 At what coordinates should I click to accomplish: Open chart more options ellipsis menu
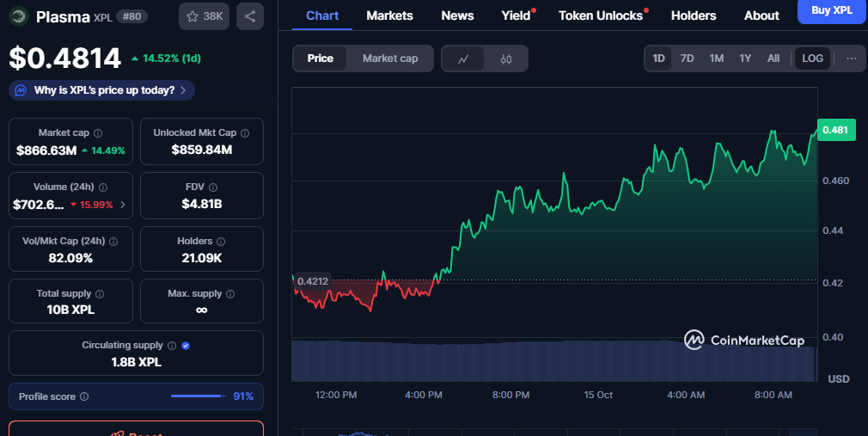(851, 58)
